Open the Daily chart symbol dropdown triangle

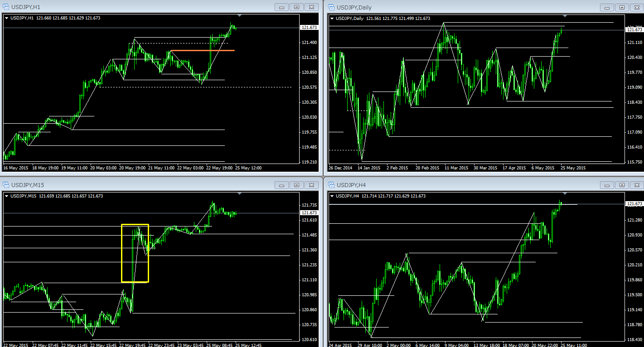pos(332,19)
